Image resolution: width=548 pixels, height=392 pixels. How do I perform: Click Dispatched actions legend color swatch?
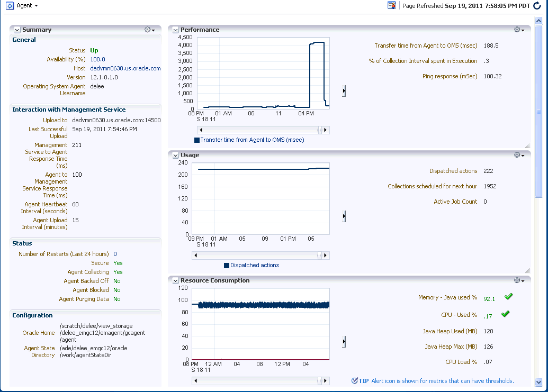(227, 265)
